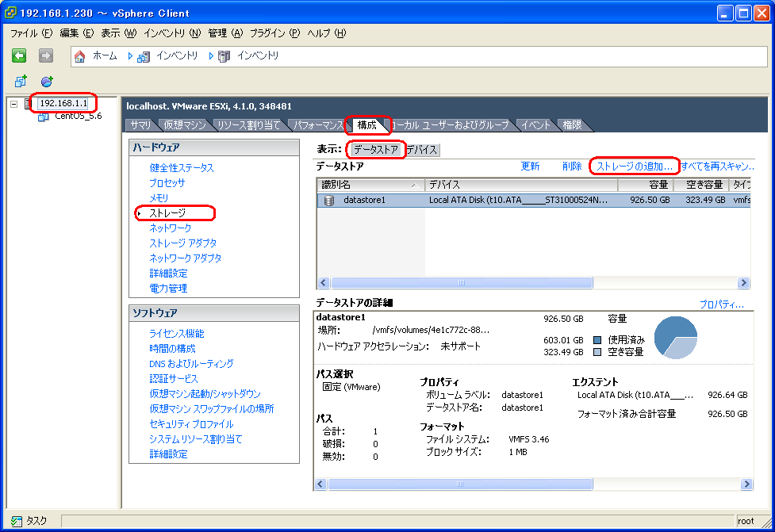Image resolution: width=775 pixels, height=532 pixels.
Task: Open the ネットワーク アダプタ hardware link
Action: click(x=186, y=258)
